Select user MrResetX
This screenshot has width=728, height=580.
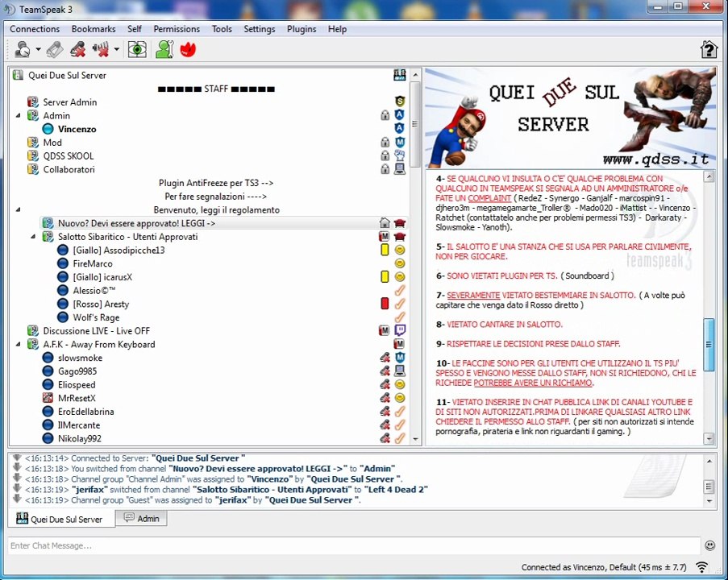(77, 398)
